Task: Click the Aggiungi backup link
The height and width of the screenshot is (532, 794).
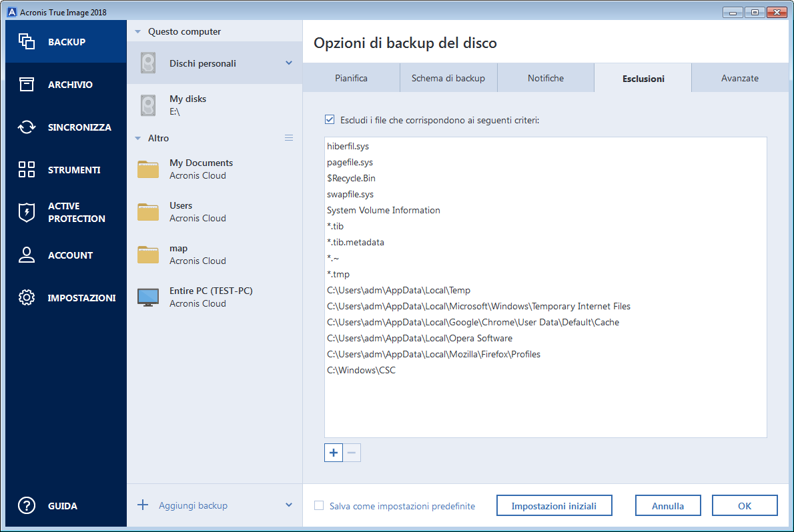Action: [193, 505]
